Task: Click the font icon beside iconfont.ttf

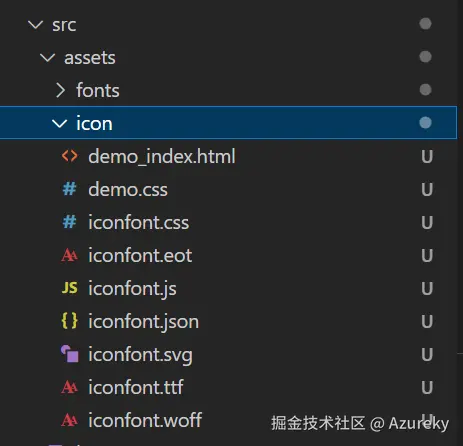Action: 70,387
